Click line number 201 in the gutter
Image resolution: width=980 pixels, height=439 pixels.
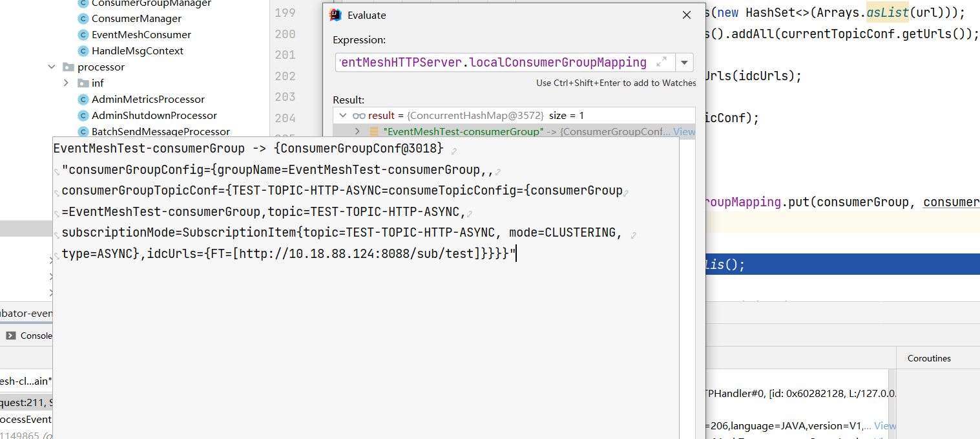[285, 55]
